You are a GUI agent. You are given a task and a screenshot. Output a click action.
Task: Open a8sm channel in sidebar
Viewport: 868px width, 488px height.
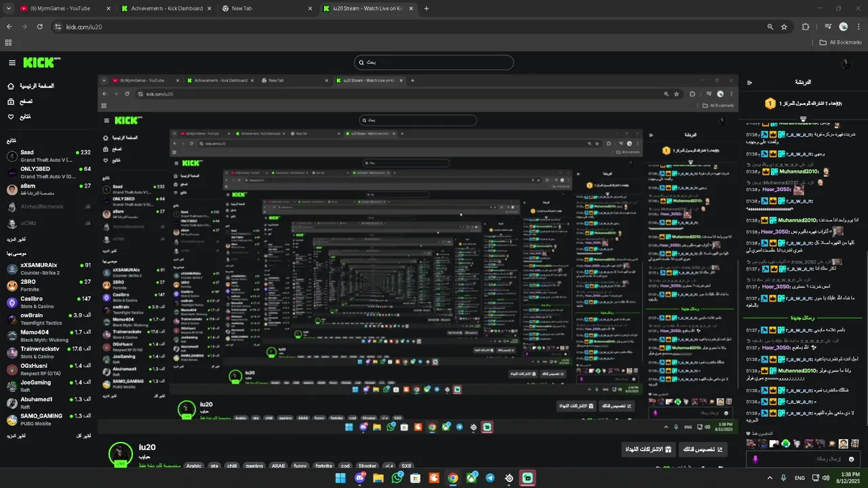pyautogui.click(x=48, y=189)
